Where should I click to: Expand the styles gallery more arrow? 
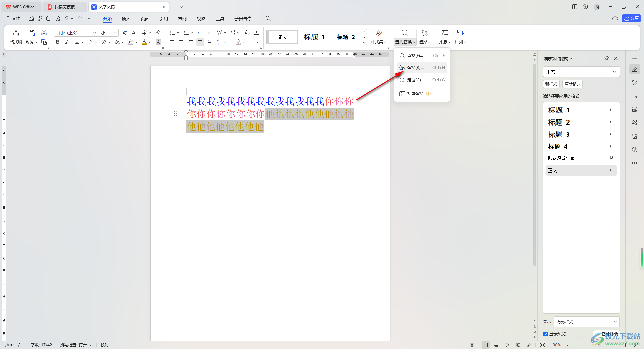[364, 42]
